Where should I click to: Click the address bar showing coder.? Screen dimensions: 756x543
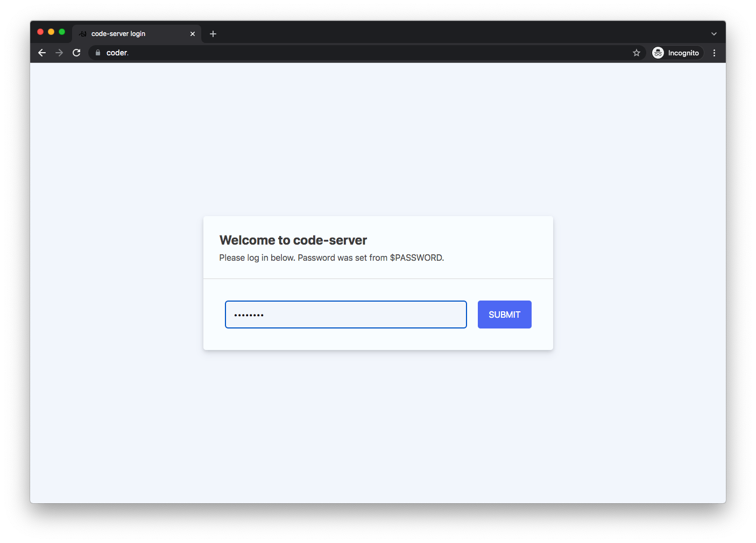pos(366,53)
